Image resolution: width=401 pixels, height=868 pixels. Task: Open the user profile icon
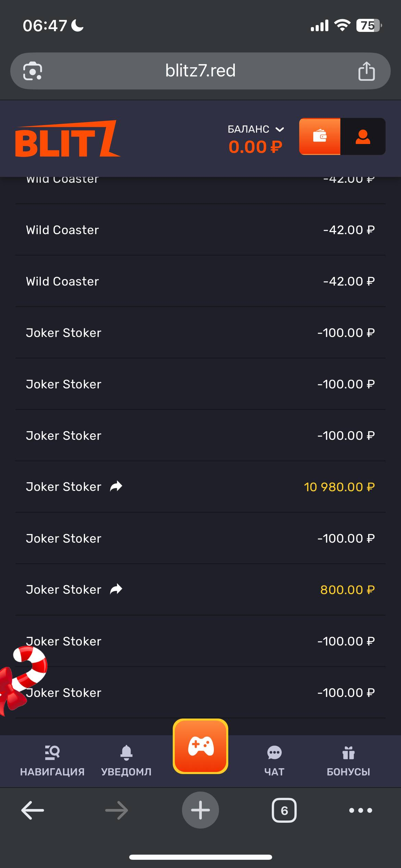click(x=363, y=136)
